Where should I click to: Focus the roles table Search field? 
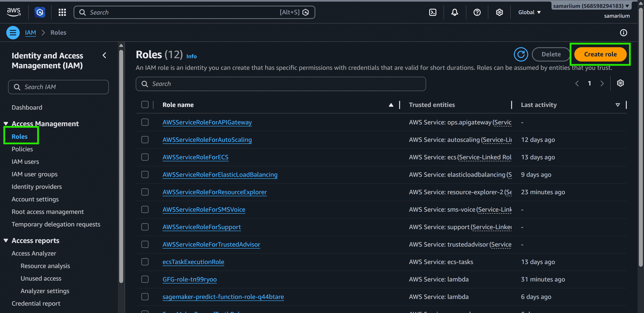(280, 84)
